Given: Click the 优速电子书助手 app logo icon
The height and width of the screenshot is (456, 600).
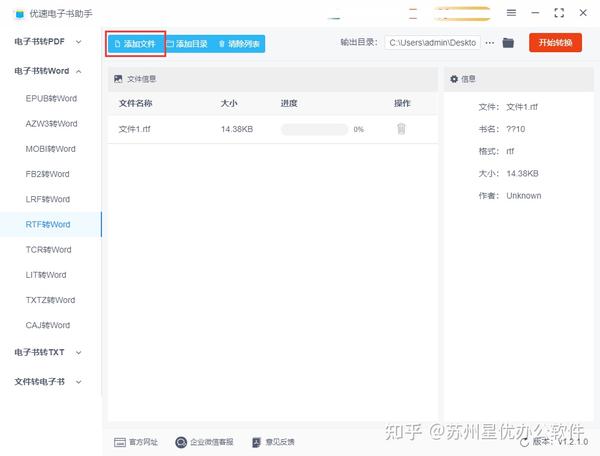Looking at the screenshot, I should pos(20,14).
